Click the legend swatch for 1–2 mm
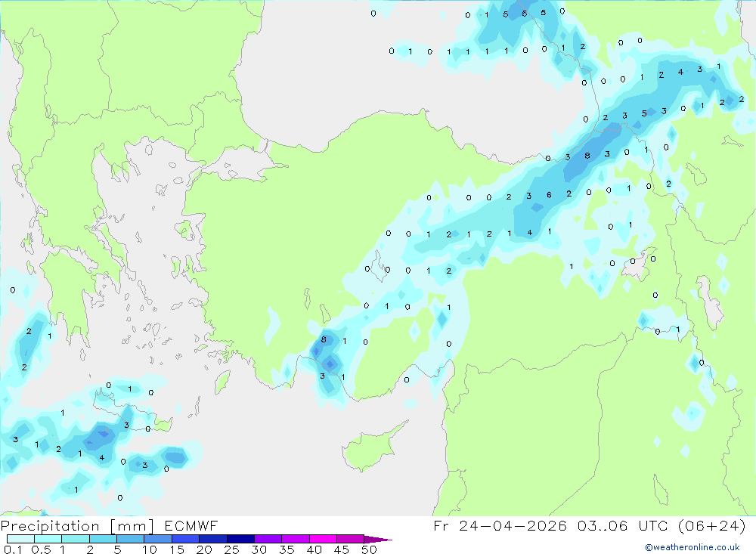756x554 pixels. [76, 539]
